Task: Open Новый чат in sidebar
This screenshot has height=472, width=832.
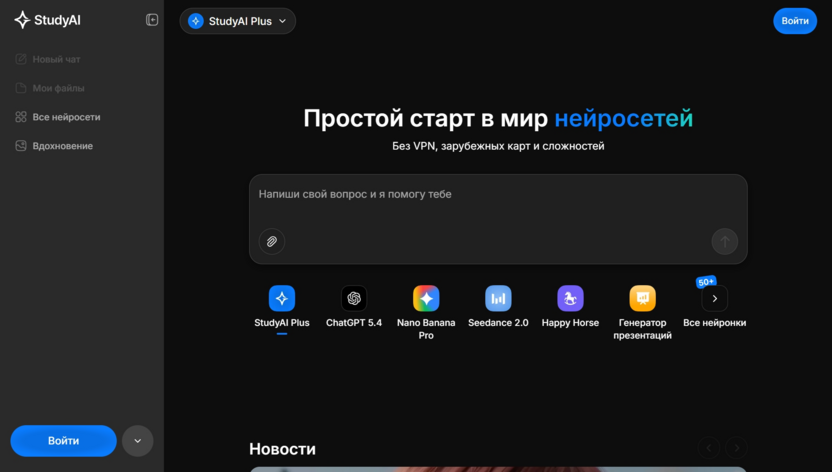Action: [x=48, y=59]
